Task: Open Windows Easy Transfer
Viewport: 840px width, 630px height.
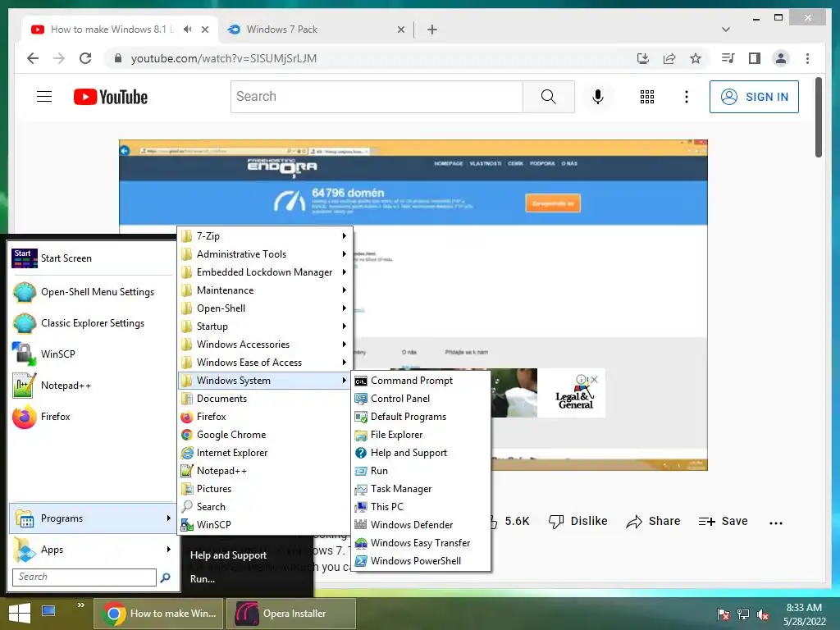Action: 421,543
